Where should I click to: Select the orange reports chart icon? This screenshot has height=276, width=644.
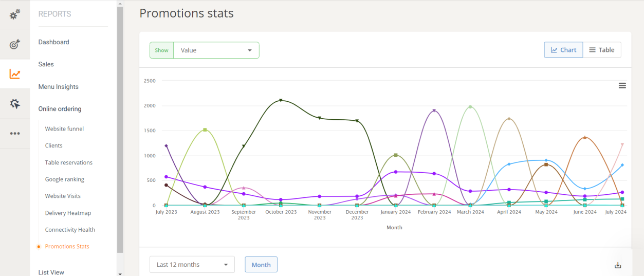click(x=15, y=75)
